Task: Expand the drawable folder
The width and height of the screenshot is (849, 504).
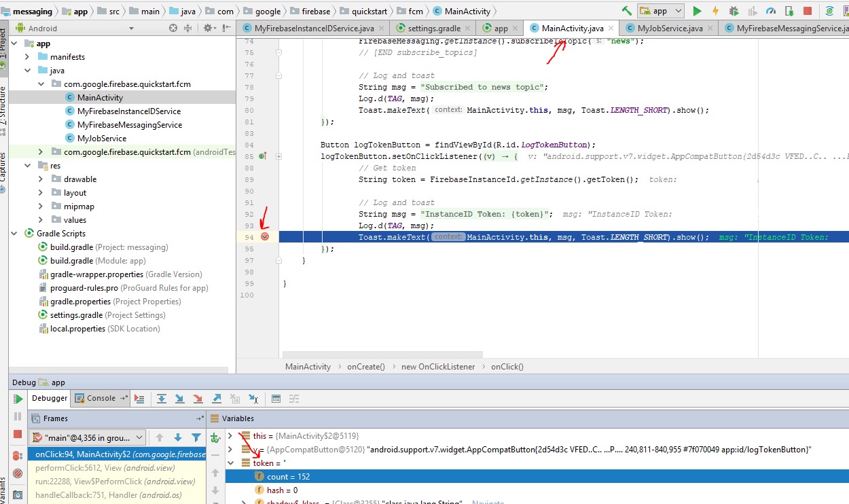Action: [41, 179]
